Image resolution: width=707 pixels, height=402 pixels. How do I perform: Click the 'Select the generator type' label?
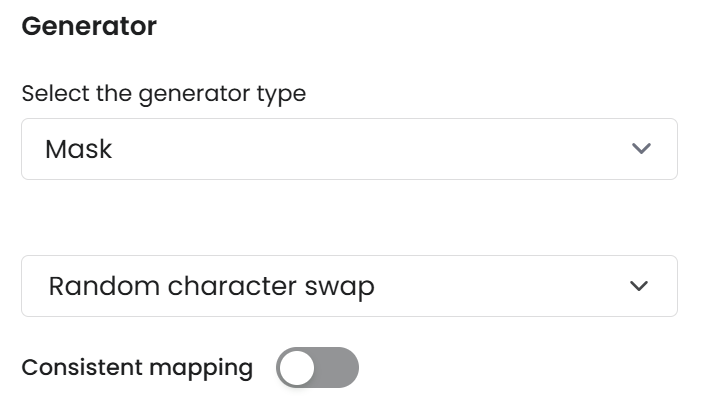163,94
